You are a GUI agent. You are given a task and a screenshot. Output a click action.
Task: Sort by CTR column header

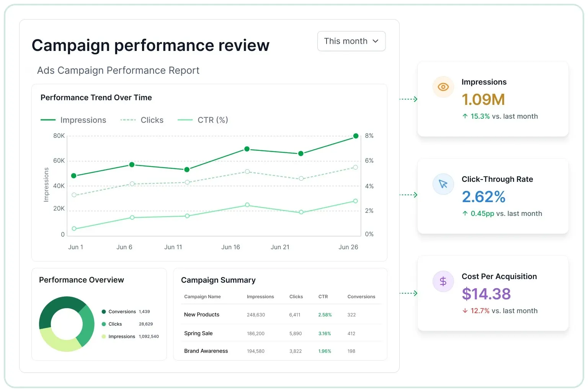(323, 297)
